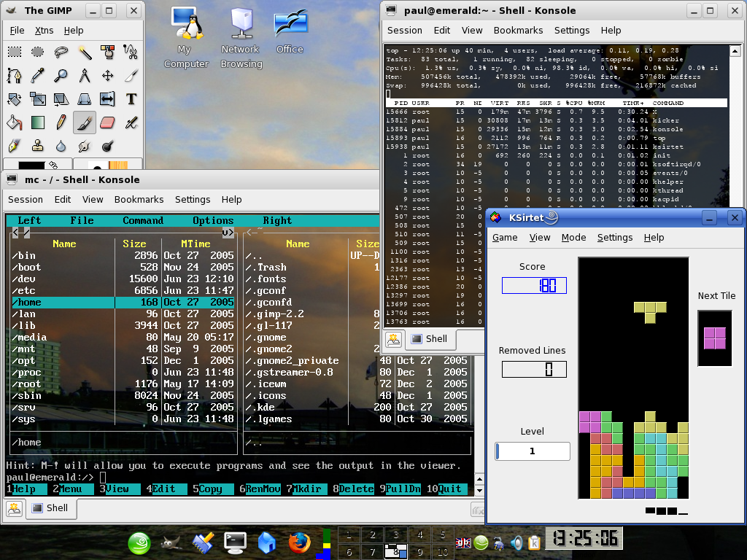
Task: Launch Firefox from the panel
Action: [x=299, y=542]
